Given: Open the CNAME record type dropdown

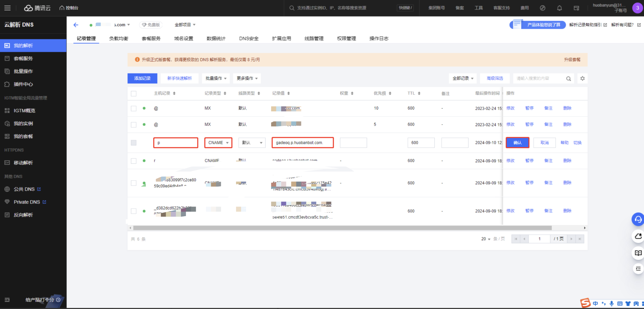Looking at the screenshot, I should click(x=218, y=143).
